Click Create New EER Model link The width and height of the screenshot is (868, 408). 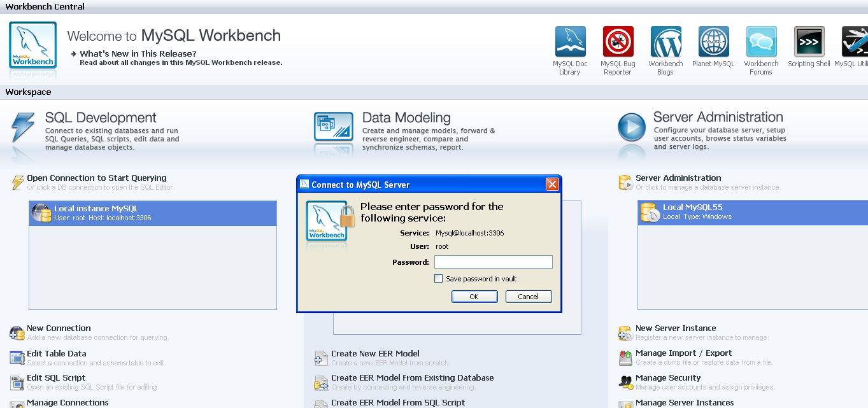click(x=375, y=354)
